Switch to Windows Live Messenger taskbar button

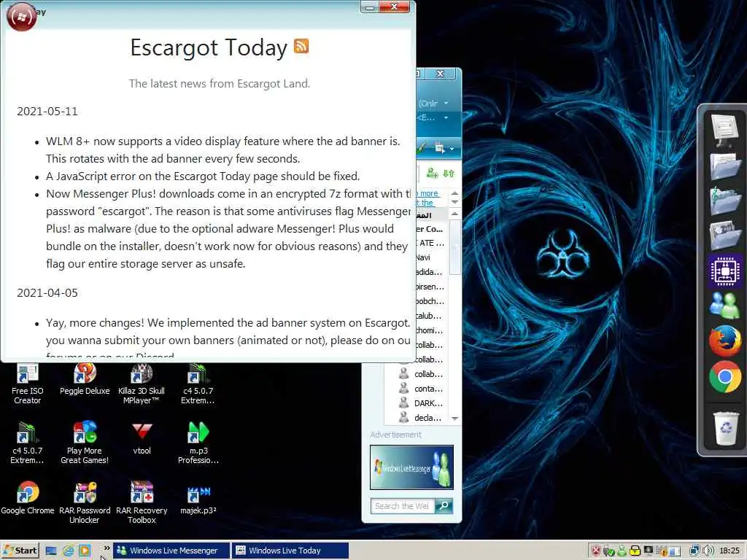pyautogui.click(x=171, y=551)
